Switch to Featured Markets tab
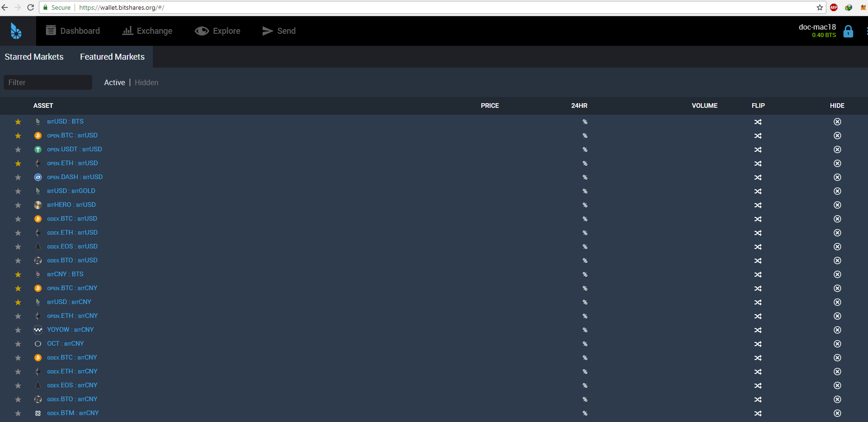Viewport: 868px width, 422px height. [112, 56]
